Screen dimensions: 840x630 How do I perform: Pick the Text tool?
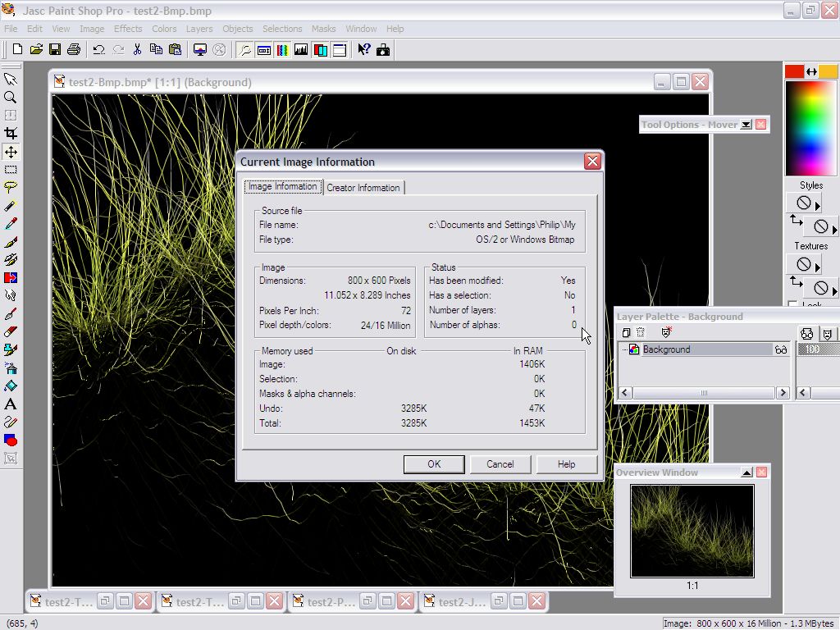pos(11,404)
